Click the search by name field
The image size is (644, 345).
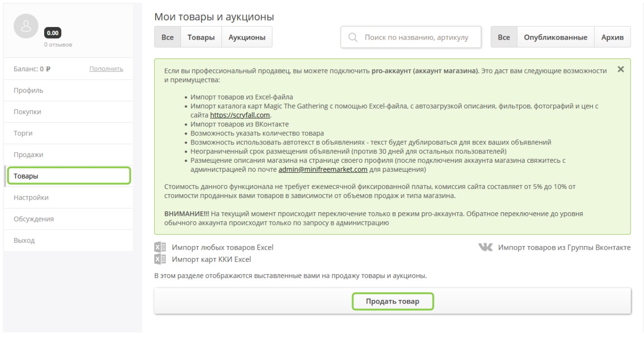pos(411,37)
